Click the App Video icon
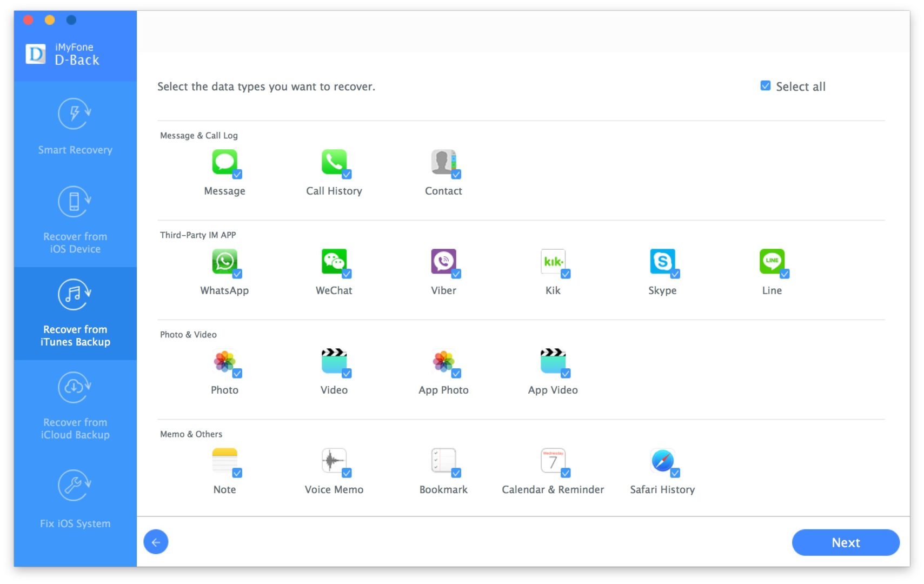924x584 pixels. (x=553, y=361)
